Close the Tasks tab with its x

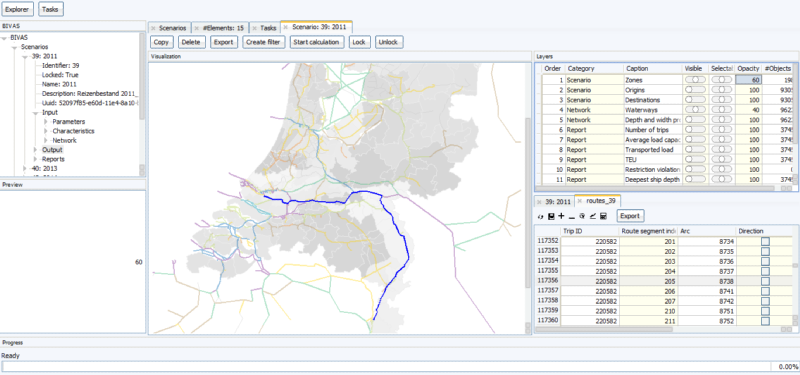[x=254, y=28]
